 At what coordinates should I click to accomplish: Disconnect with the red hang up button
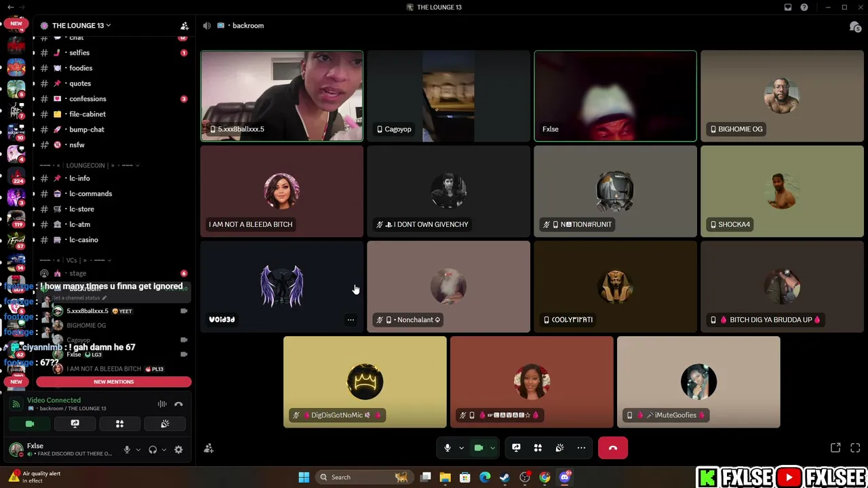pos(613,448)
